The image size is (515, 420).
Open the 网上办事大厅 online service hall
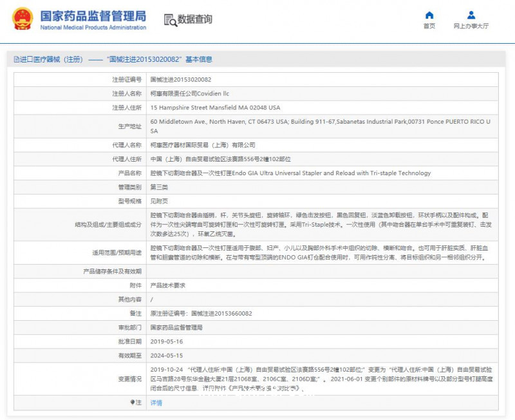(x=470, y=26)
